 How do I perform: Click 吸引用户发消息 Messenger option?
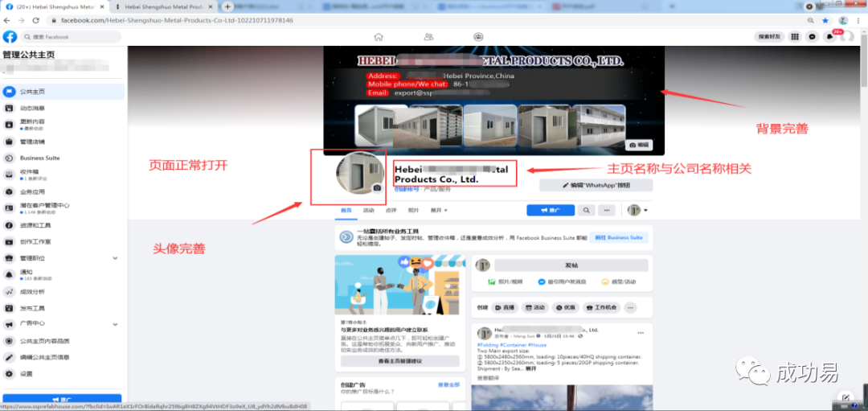coord(562,282)
